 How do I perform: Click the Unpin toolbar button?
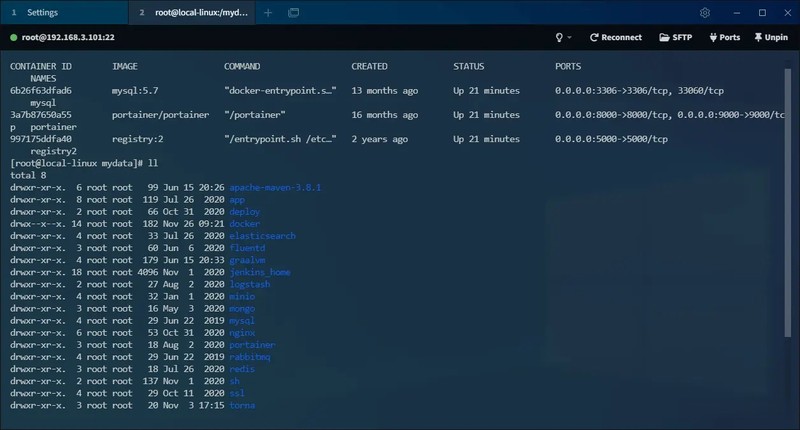[771, 37]
